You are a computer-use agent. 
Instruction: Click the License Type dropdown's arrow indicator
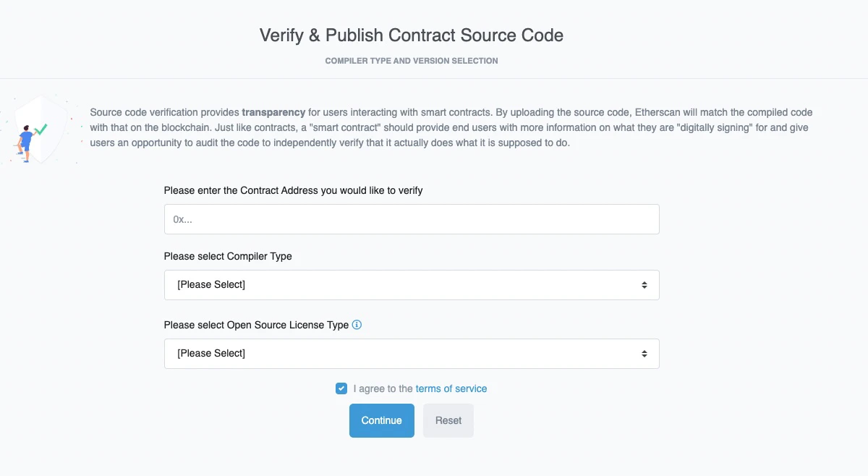click(x=644, y=353)
